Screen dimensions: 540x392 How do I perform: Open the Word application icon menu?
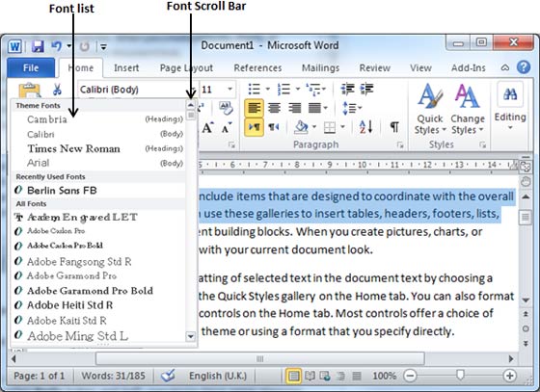(14, 46)
